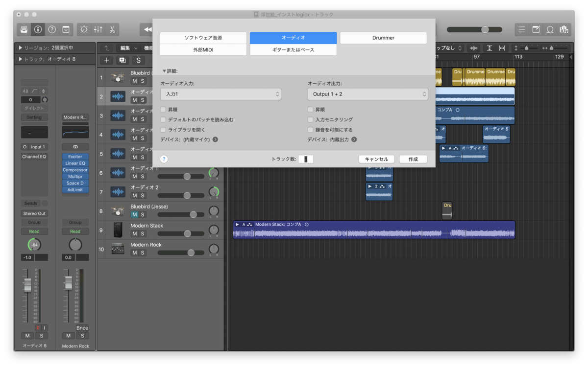Click the add track plus button
Viewport: 588px width, 368px height.
[x=107, y=60]
